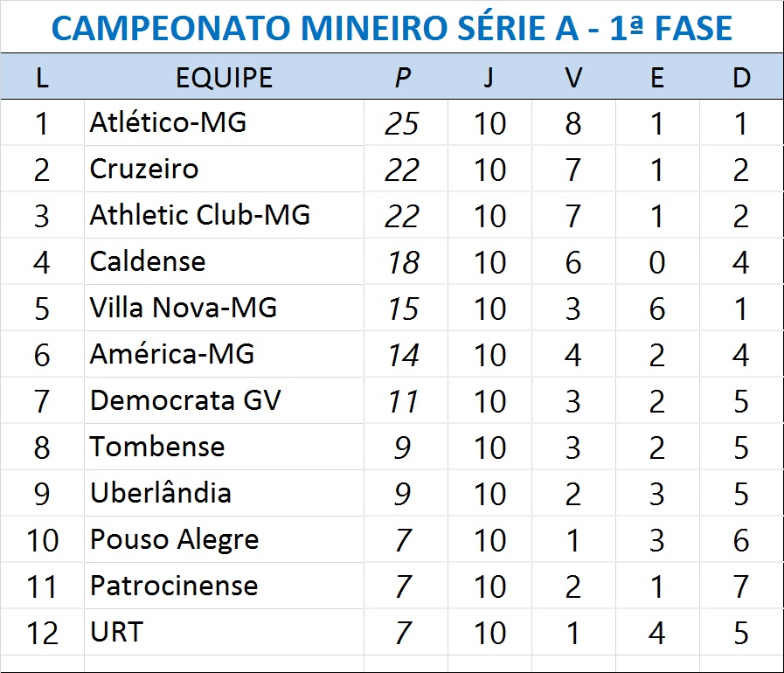Click the Athletic Club-MG cell
Image resolution: width=784 pixels, height=673 pixels.
pyautogui.click(x=200, y=215)
